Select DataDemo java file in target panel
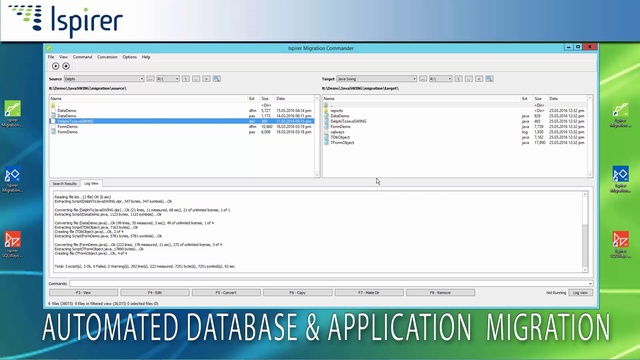The height and width of the screenshot is (360, 640). 455,116
